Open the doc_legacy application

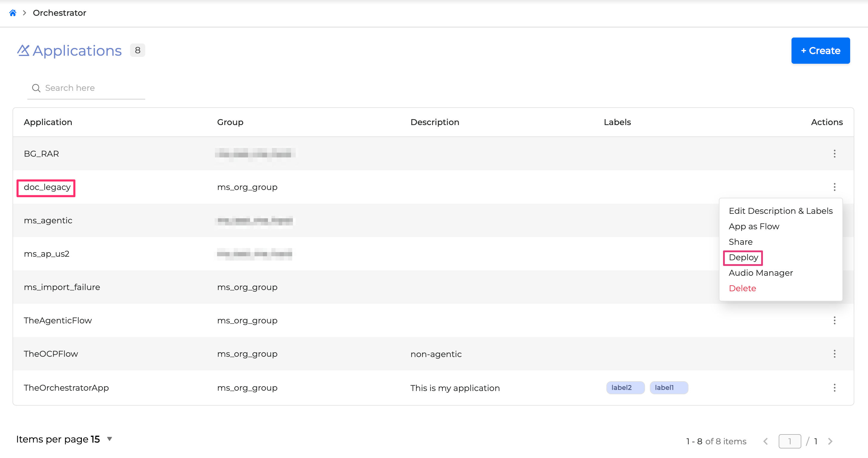tap(47, 187)
